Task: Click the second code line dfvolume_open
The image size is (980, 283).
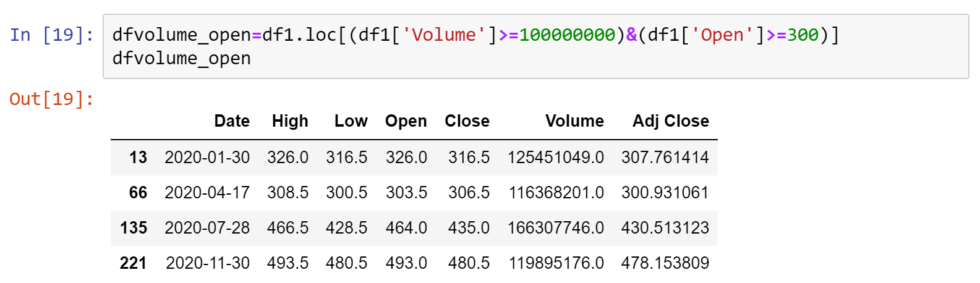Action: click(181, 59)
